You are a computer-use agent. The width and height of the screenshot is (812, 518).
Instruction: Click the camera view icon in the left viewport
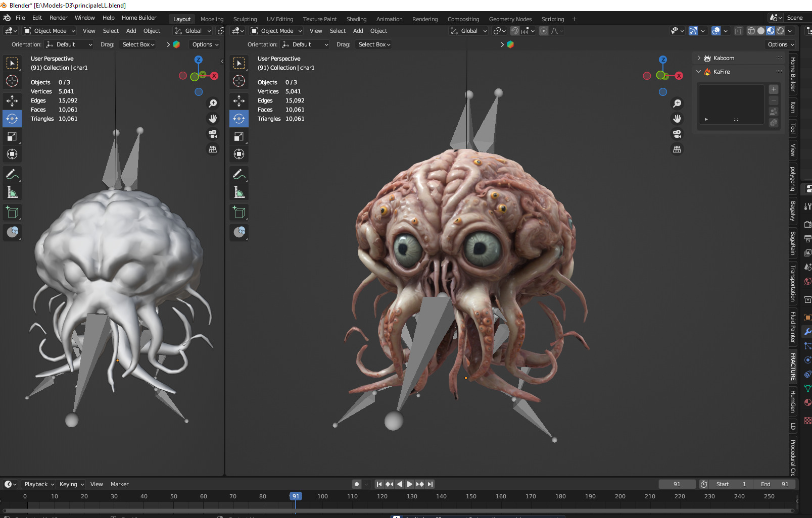click(x=213, y=134)
